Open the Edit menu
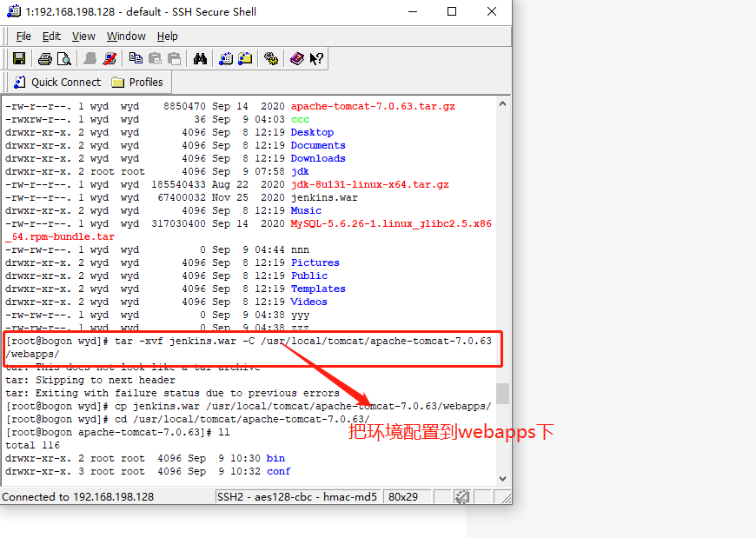 coord(51,37)
